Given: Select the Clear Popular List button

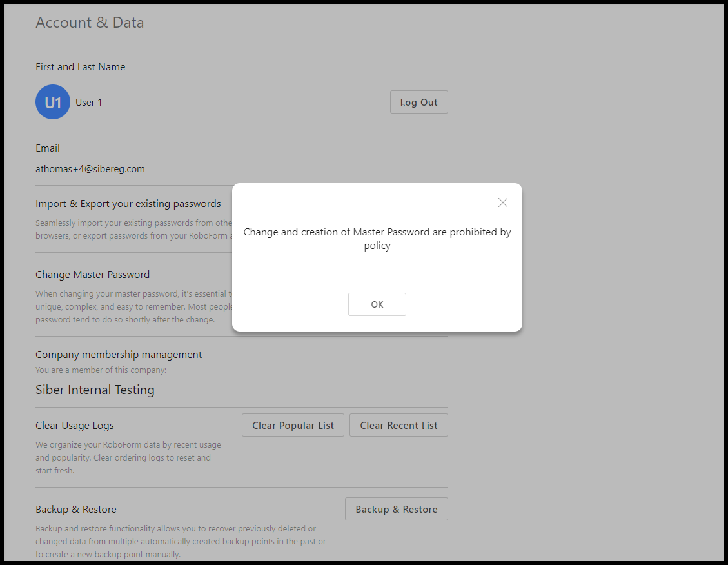Looking at the screenshot, I should point(293,425).
